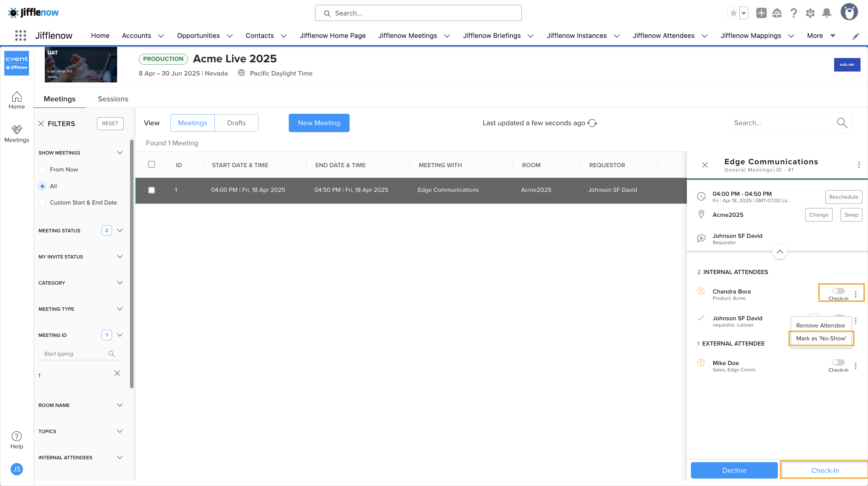Open the app launcher grid icon
This screenshot has height=486, width=868.
click(21, 35)
